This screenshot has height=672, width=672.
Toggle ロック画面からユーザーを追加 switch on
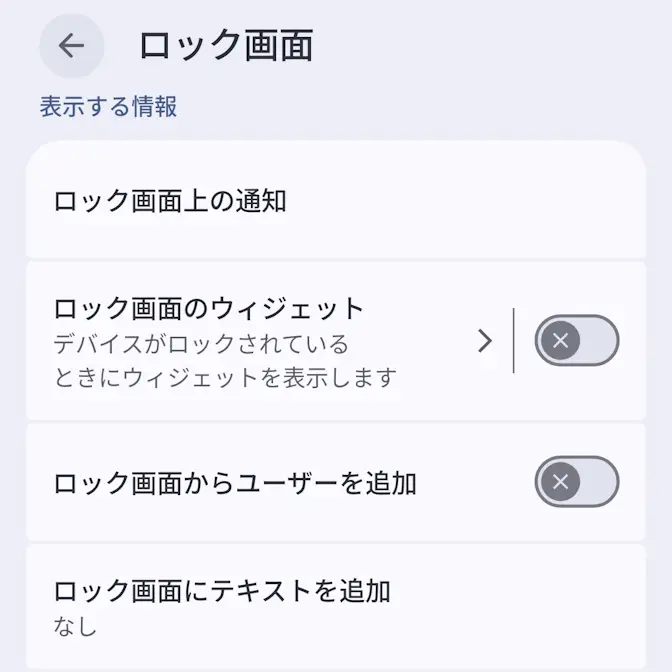coord(577,483)
